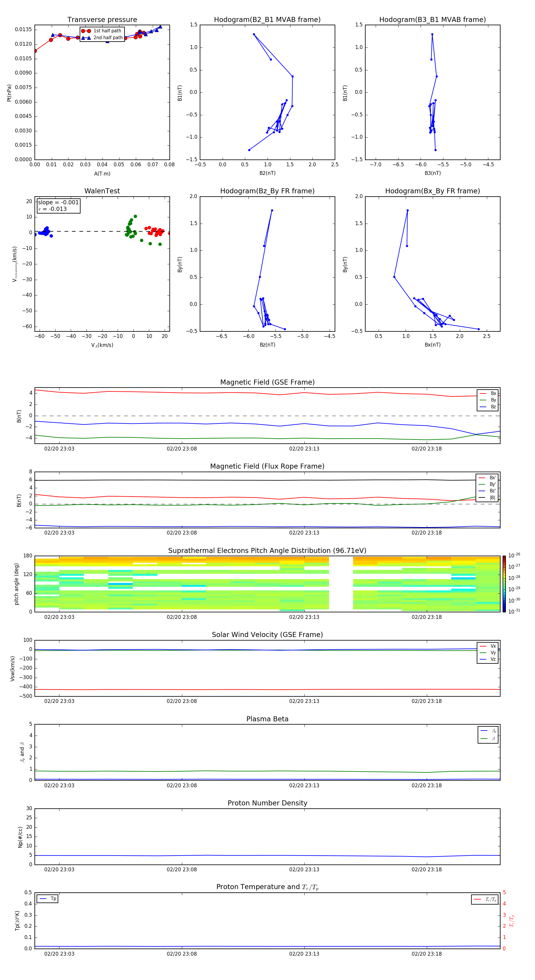Click the "pitch angle (deg)" axis label
The width and height of the screenshot is (535, 980).
click(16, 584)
